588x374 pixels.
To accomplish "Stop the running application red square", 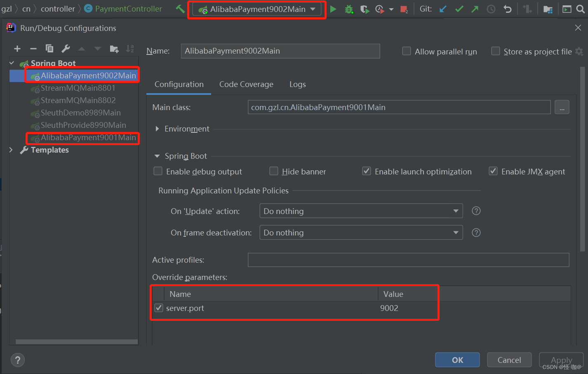I will pos(404,9).
